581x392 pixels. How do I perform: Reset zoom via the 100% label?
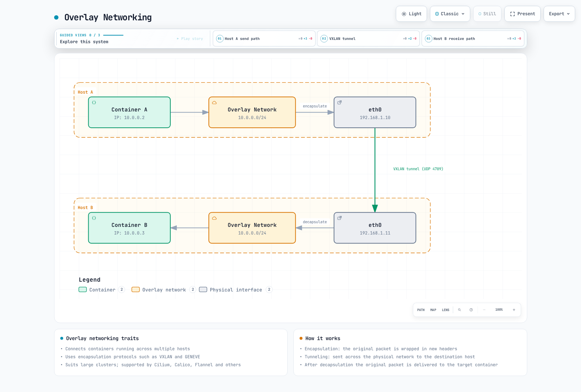[499, 310]
